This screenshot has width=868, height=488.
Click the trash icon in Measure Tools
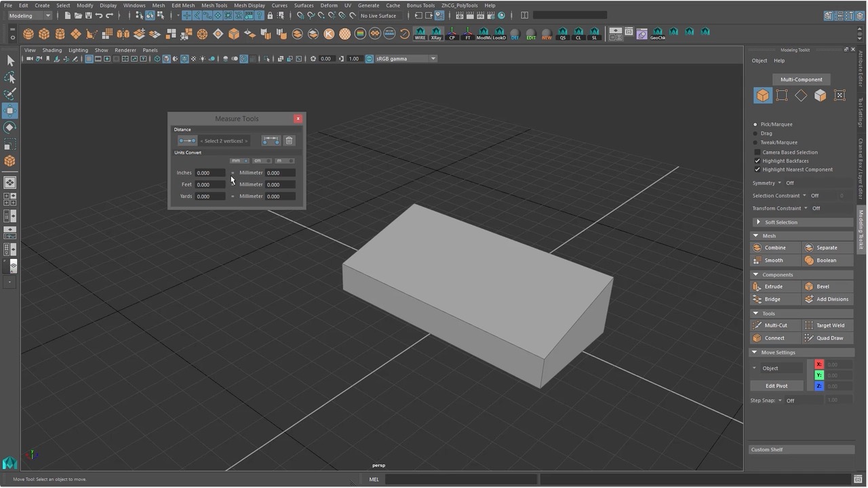(289, 140)
